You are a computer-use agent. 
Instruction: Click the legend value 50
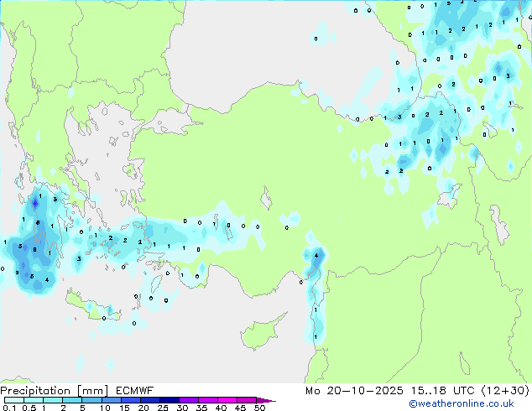coord(259,408)
